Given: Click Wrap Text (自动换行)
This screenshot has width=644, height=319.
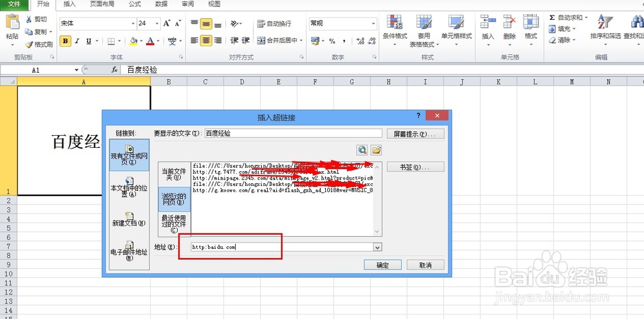Looking at the screenshot, I should pos(274,24).
